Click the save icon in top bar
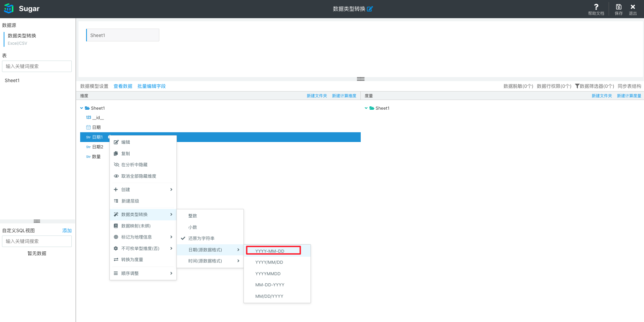Screen dimensions: 644x322 [x=618, y=7]
